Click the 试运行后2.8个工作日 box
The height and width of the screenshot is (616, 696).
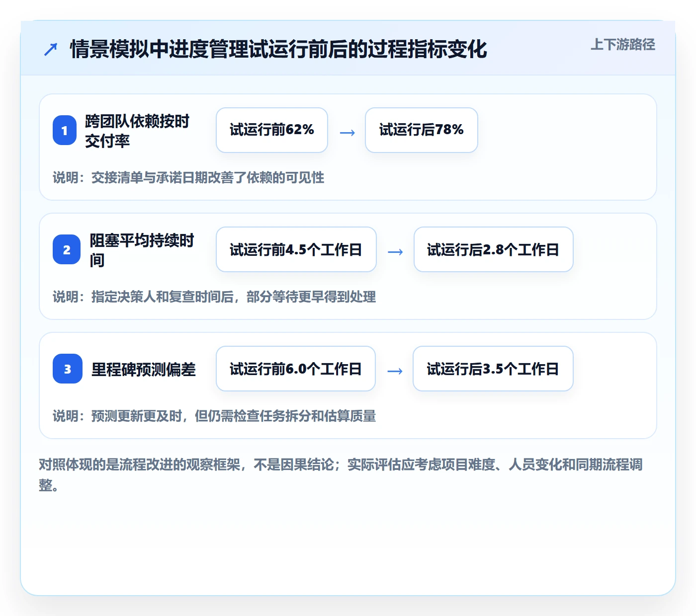(x=494, y=249)
